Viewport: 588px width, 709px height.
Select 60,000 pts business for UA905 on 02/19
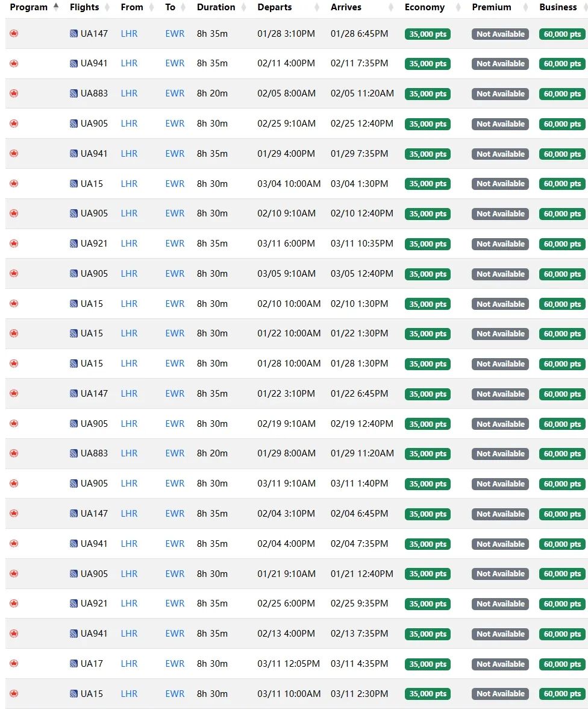562,424
